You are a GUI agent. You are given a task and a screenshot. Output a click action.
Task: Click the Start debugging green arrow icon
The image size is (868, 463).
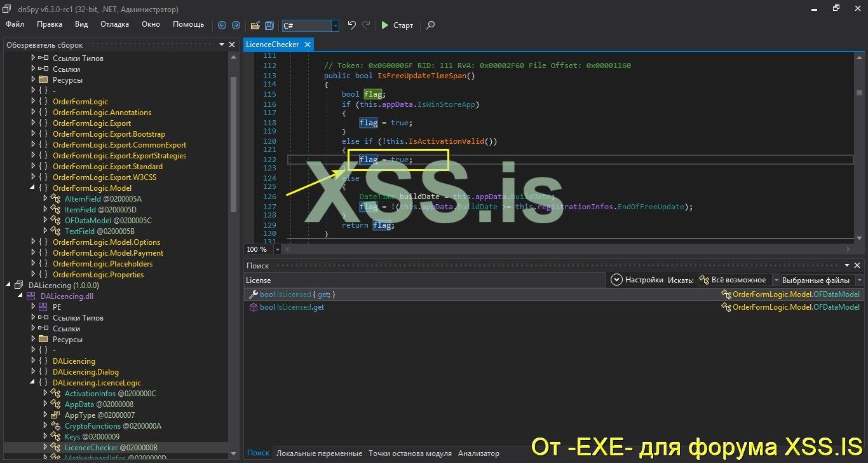[385, 25]
